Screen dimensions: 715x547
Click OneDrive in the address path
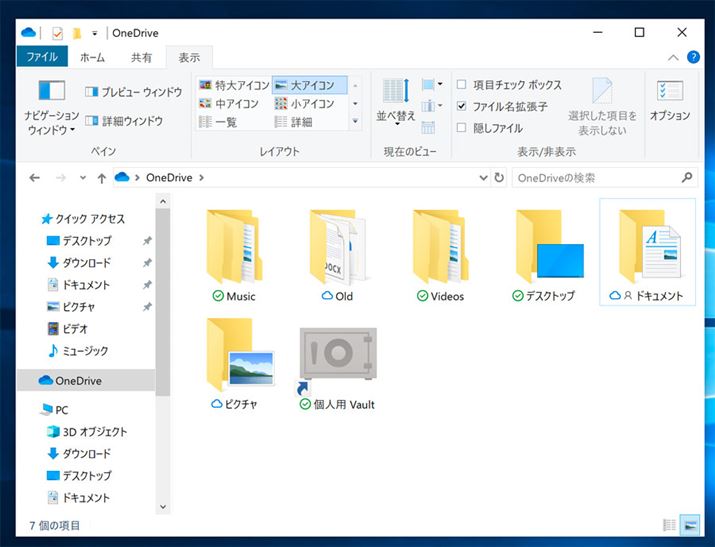169,178
